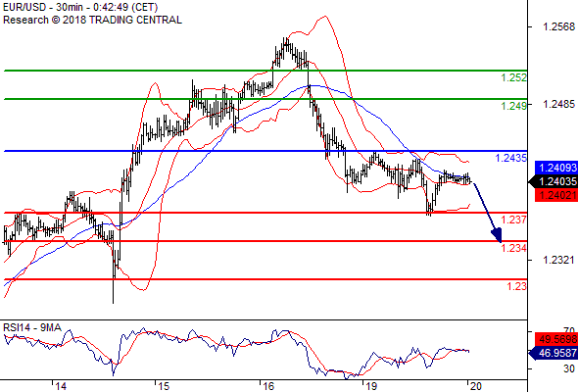
Task: Click the date axis label 20
Action: pos(476,386)
